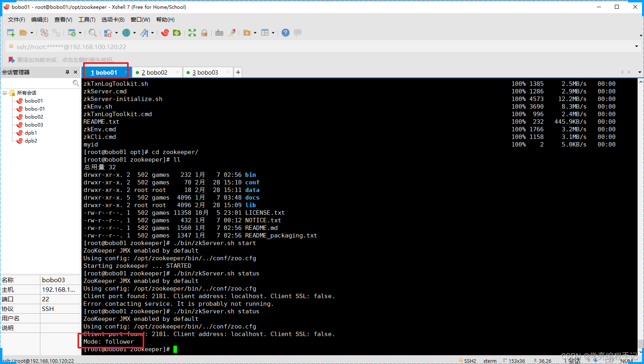The width and height of the screenshot is (644, 364).
Task: Open the 文件(F) menu
Action: [16, 20]
